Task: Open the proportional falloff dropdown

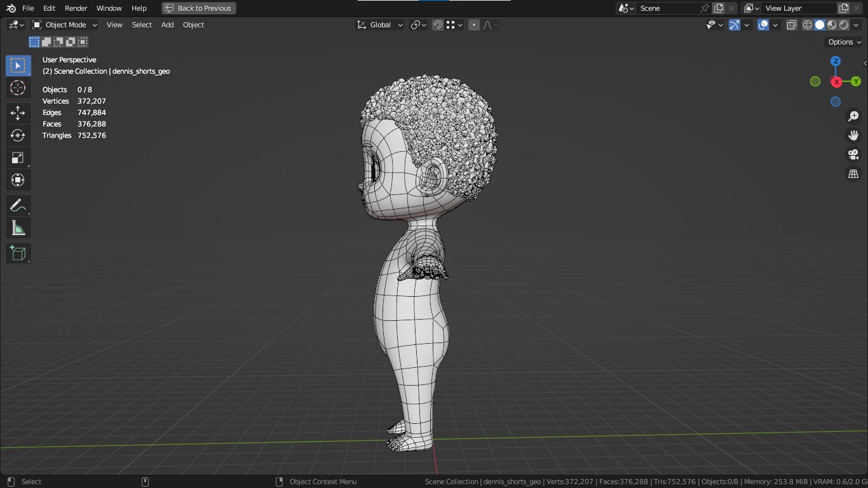Action: (491, 25)
